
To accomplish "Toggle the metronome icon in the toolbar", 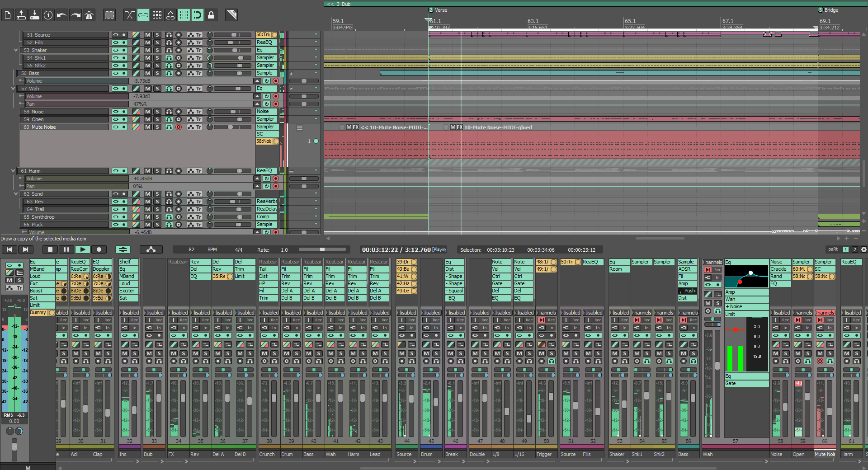I will click(x=89, y=15).
